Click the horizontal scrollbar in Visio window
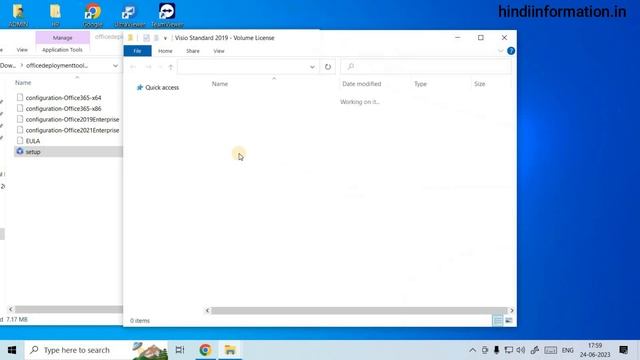Image resolution: width=640 pixels, height=360 pixels. pos(359,311)
